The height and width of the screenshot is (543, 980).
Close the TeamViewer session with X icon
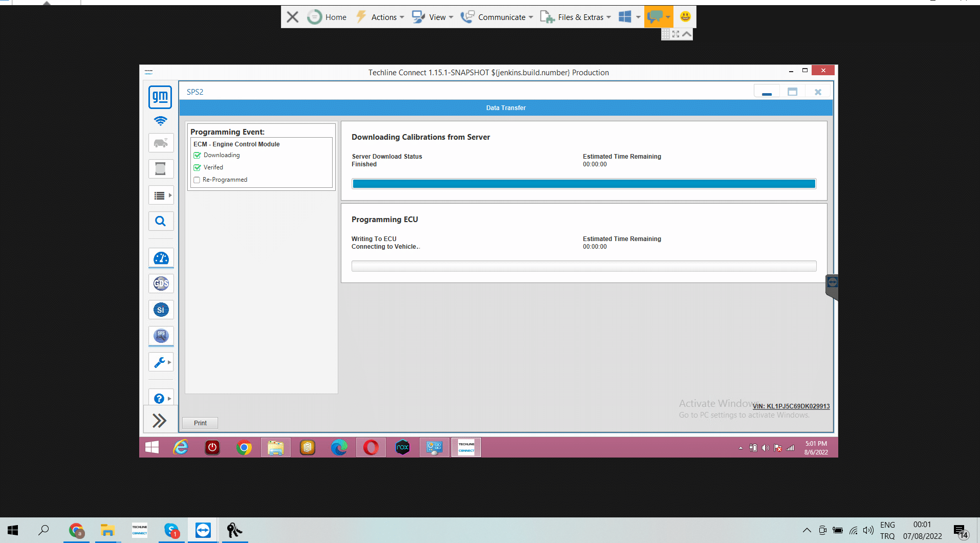pos(293,17)
